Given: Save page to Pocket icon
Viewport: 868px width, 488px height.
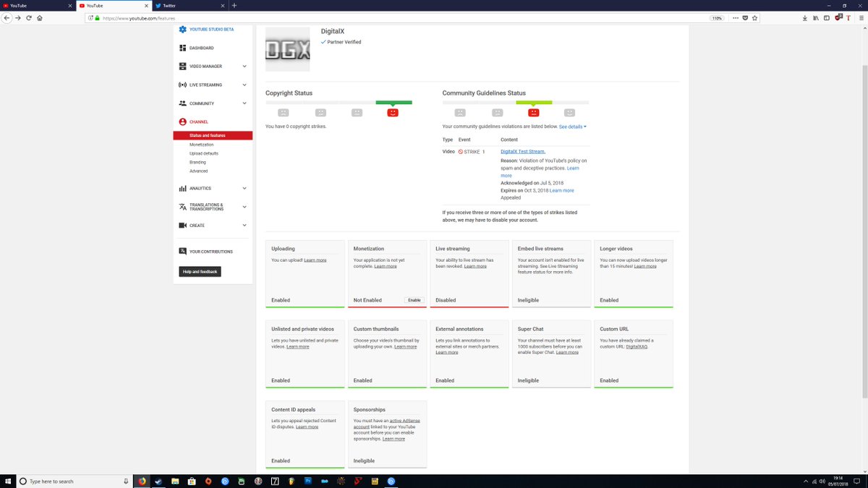Looking at the screenshot, I should pos(745,18).
